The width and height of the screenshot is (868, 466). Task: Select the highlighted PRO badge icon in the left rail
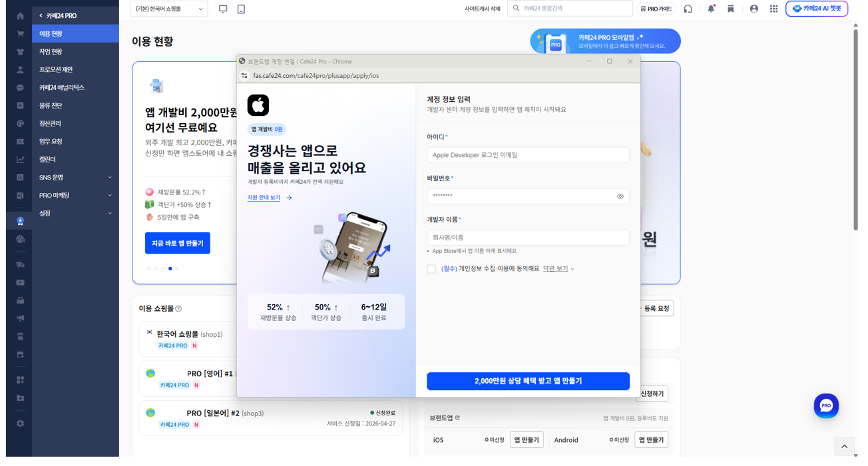point(20,221)
